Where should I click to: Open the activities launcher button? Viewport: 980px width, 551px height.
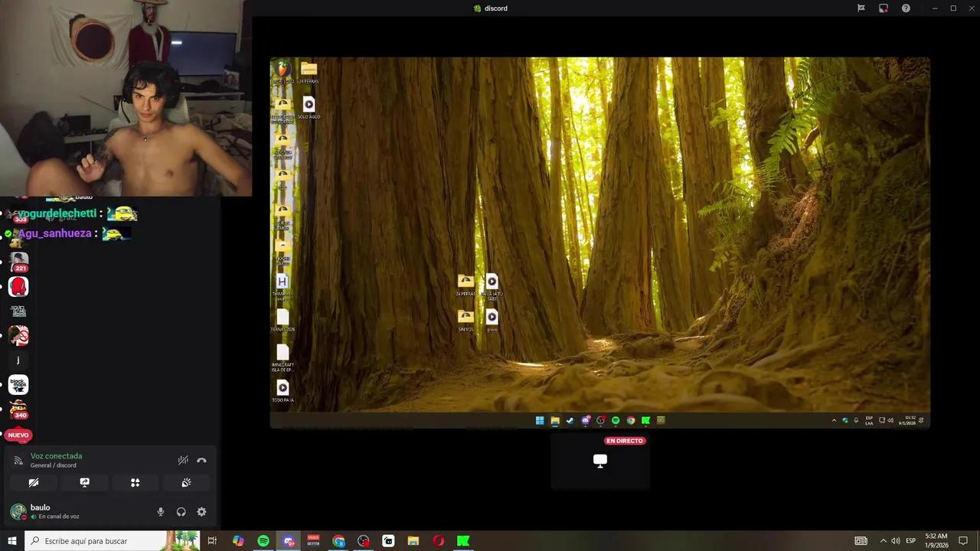[x=135, y=483]
